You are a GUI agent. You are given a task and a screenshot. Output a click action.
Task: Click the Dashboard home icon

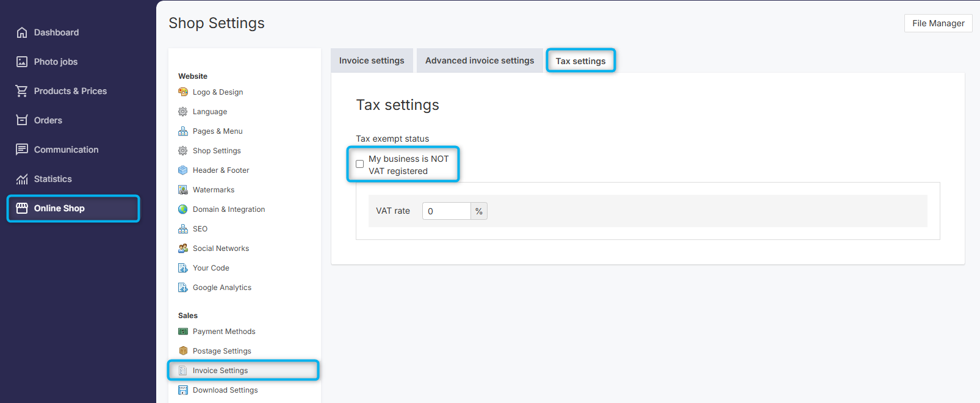pos(22,32)
